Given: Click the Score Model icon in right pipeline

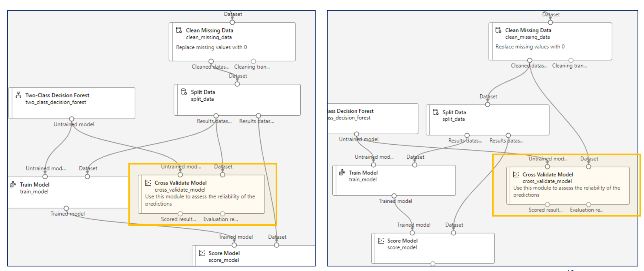Looking at the screenshot, I should click(381, 241).
